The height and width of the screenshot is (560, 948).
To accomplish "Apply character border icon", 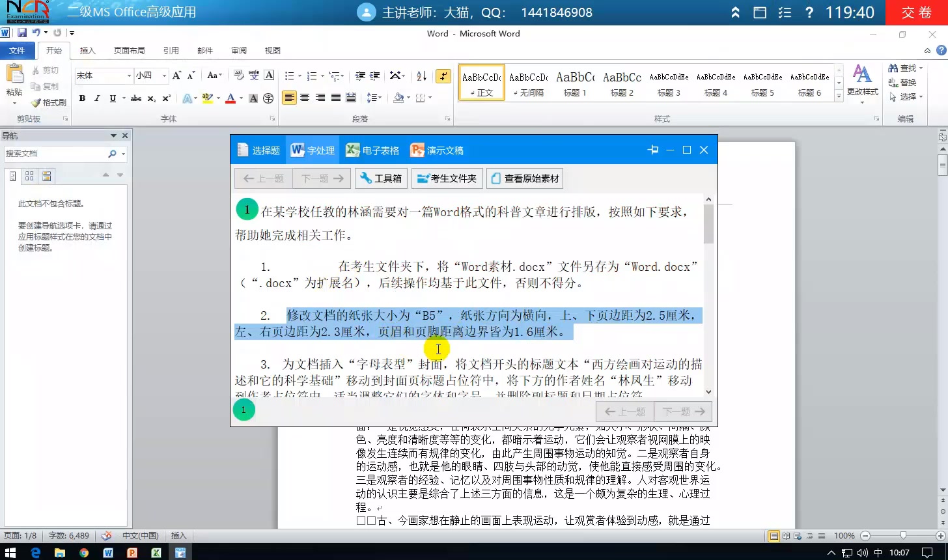I will (x=269, y=76).
